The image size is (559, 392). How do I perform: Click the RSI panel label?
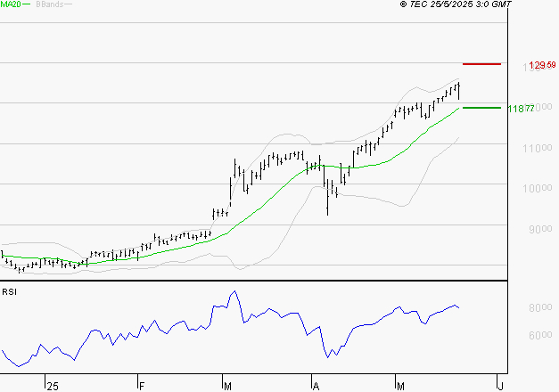click(x=9, y=292)
